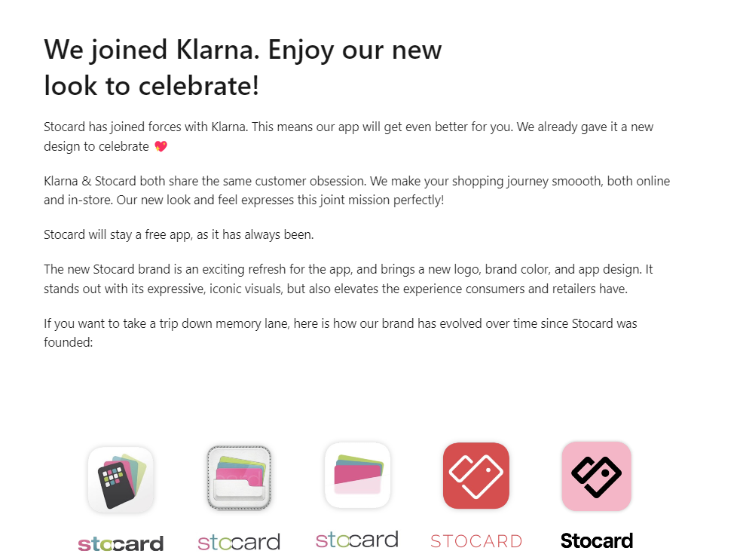Select the stitched wallet Stocard app icon
This screenshot has width=740, height=560.
point(239,478)
